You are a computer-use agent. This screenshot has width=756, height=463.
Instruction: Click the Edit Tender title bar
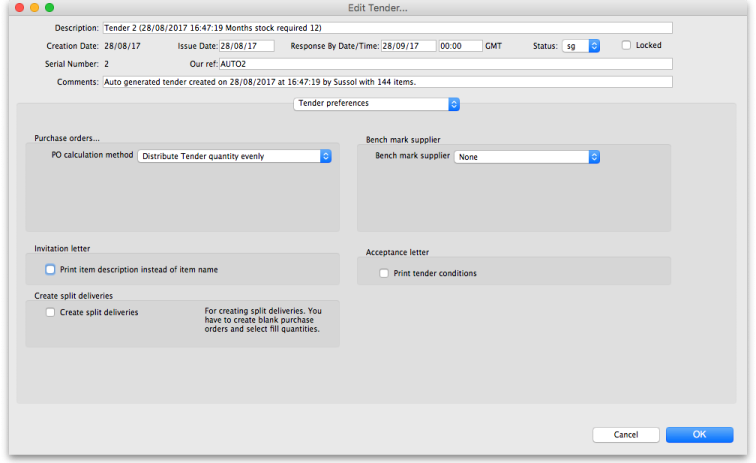pos(378,7)
